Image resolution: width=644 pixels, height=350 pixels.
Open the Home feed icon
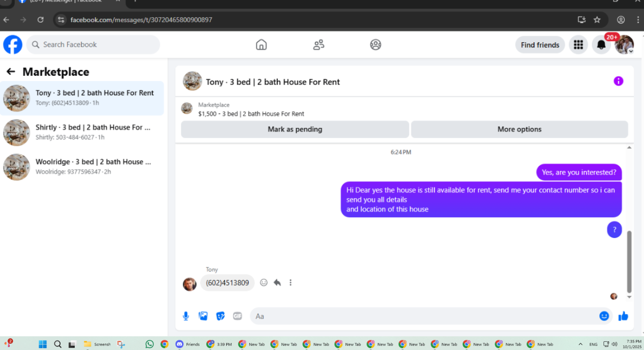click(x=262, y=45)
